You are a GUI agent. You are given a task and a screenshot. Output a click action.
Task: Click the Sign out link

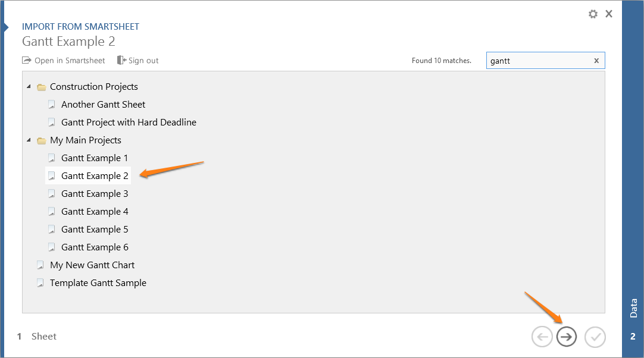click(x=138, y=61)
